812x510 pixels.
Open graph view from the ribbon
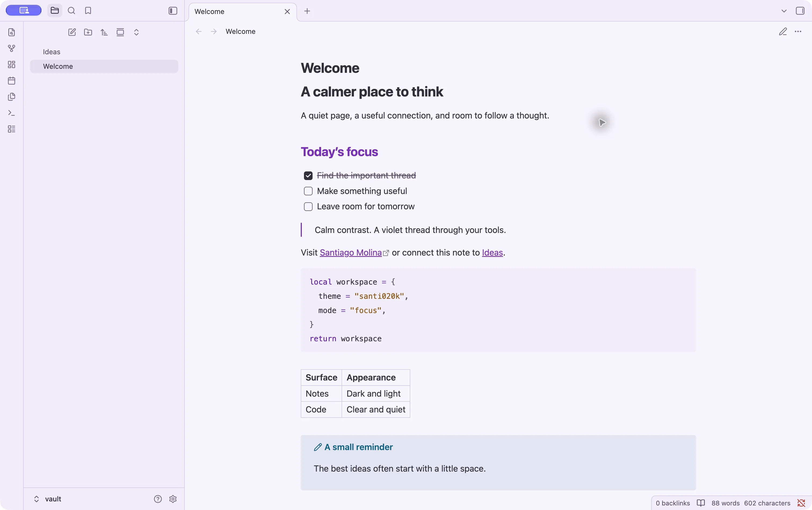tap(12, 48)
